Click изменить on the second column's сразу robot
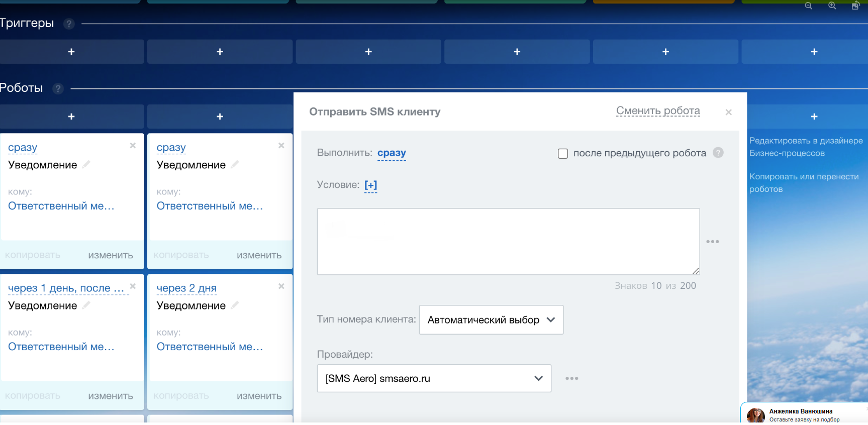 coord(259,255)
